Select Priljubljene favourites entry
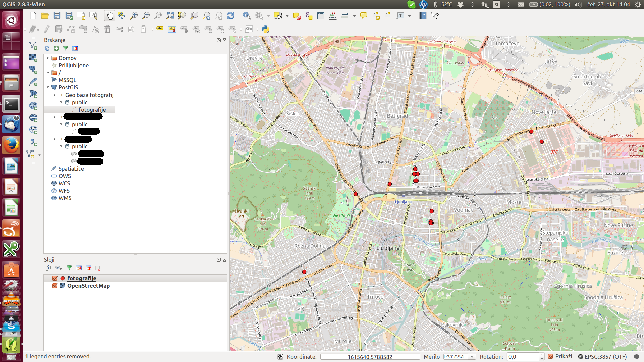 coord(73,65)
